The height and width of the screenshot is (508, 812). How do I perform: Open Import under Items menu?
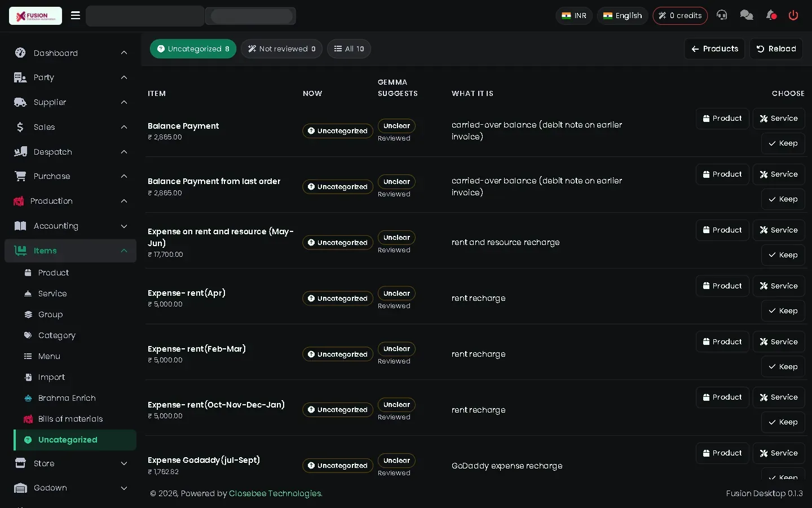(75, 377)
